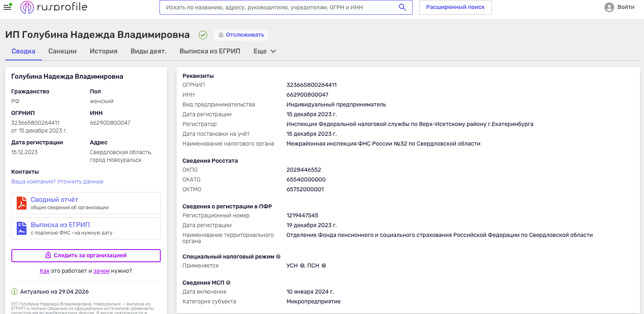Click the PDF icon of Сводный отчёт

click(22, 203)
